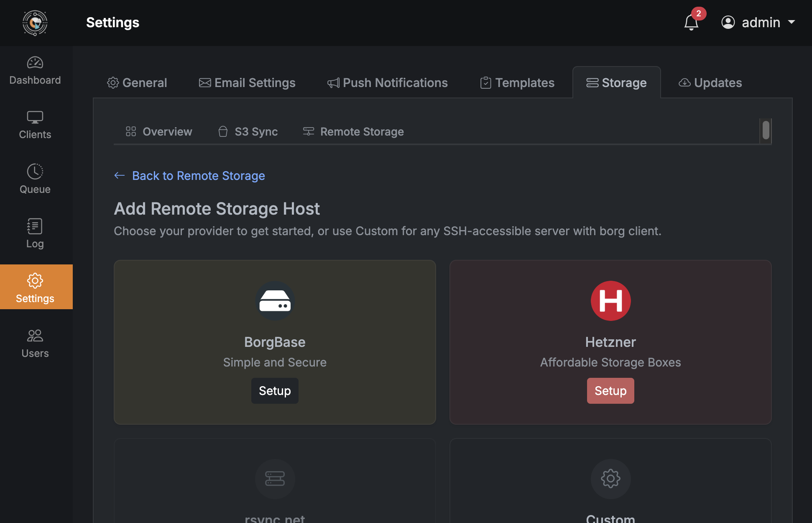View the Log via its sidebar icon
Viewport: 812px width, 523px height.
coord(35,233)
